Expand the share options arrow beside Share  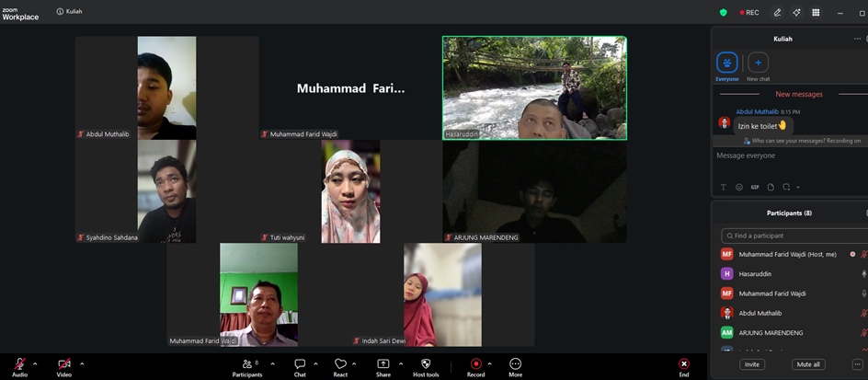401,364
